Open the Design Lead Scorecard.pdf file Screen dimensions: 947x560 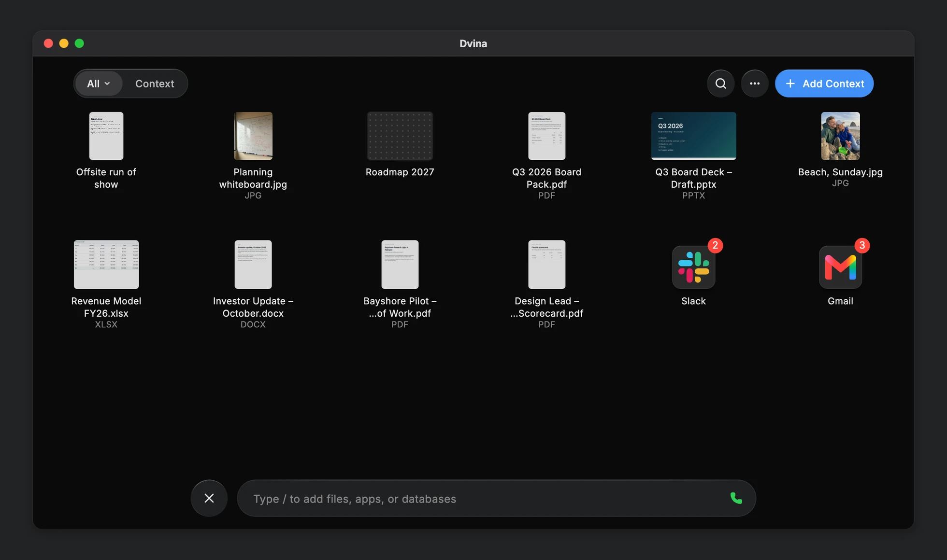click(547, 265)
